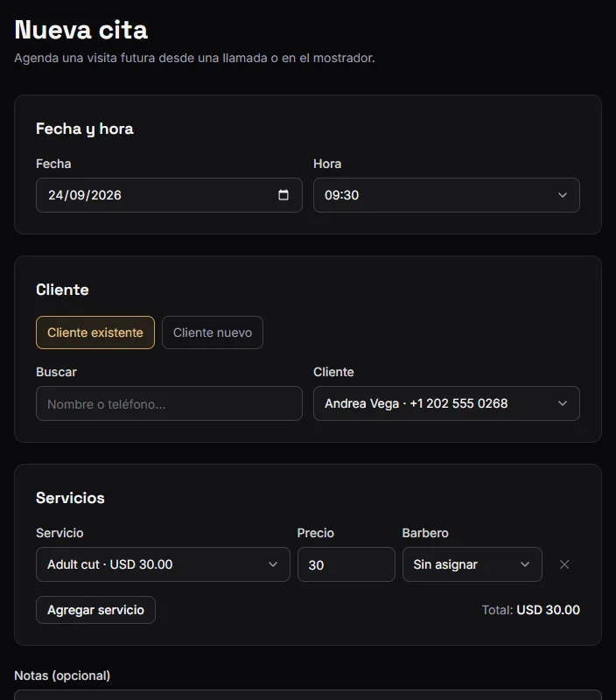Screen dimensions: 616x700
Task: Click the Barbero column label
Action: [425, 533]
